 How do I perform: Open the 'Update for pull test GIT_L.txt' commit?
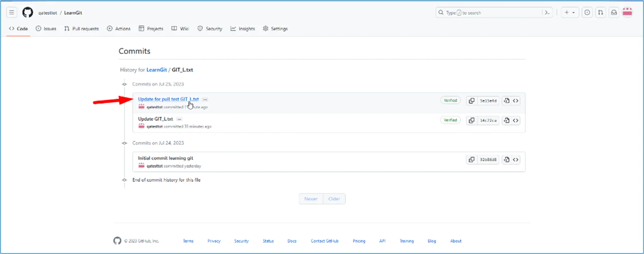pyautogui.click(x=168, y=99)
